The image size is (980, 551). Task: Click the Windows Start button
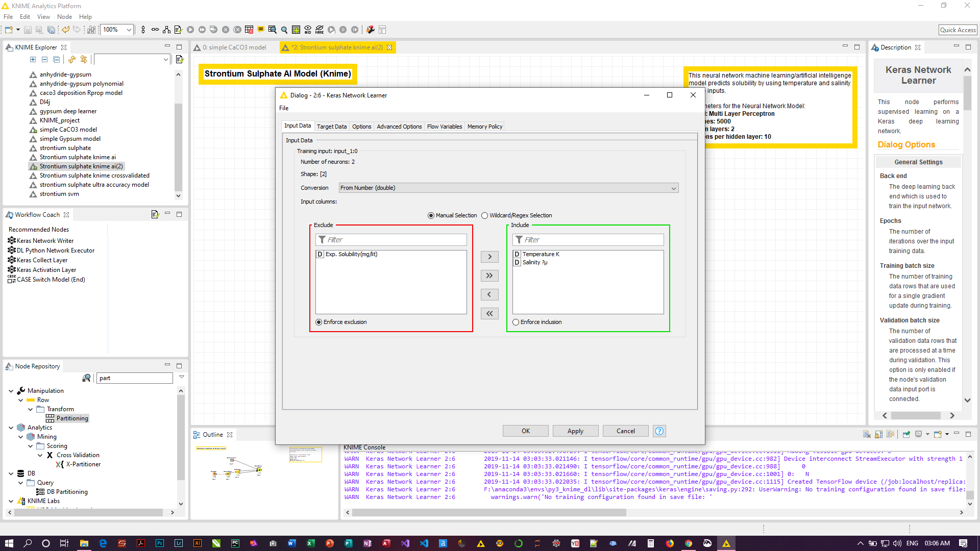tap(9, 543)
